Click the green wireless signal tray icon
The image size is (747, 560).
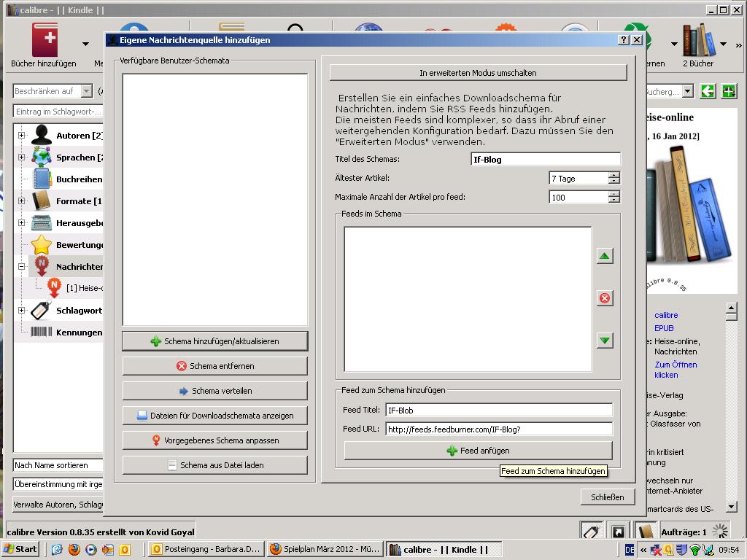tap(695, 550)
